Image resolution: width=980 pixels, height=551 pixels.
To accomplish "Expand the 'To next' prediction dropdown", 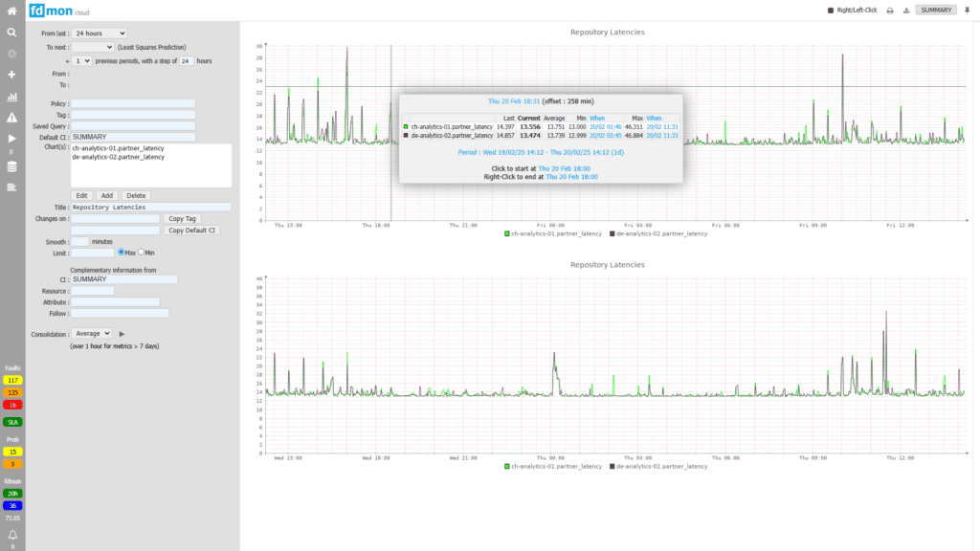I will coord(93,47).
